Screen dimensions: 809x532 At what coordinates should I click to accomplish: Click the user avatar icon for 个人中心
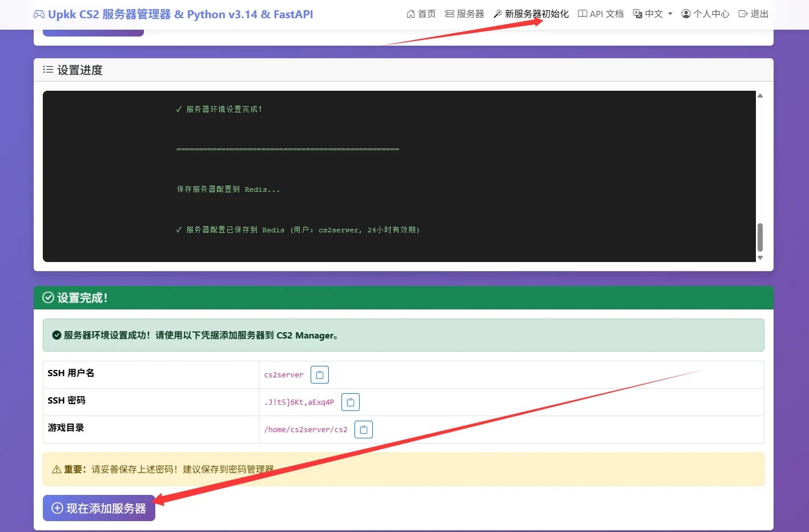click(x=686, y=14)
